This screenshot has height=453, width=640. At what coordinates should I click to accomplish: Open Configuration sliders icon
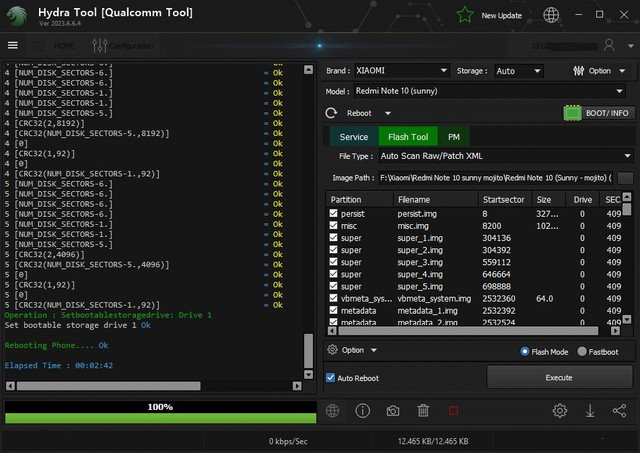coord(100,45)
